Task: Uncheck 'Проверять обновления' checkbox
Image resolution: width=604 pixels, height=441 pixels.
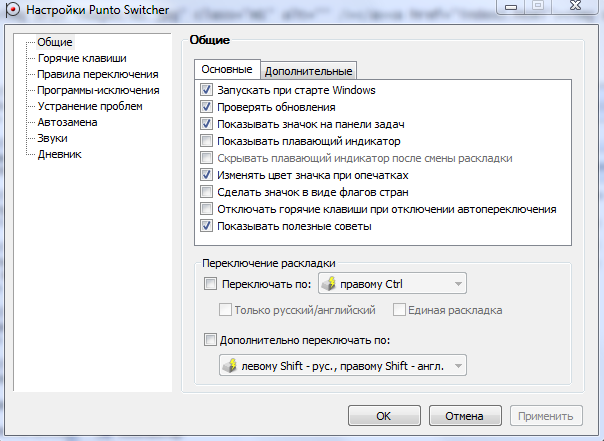Action: click(x=206, y=107)
